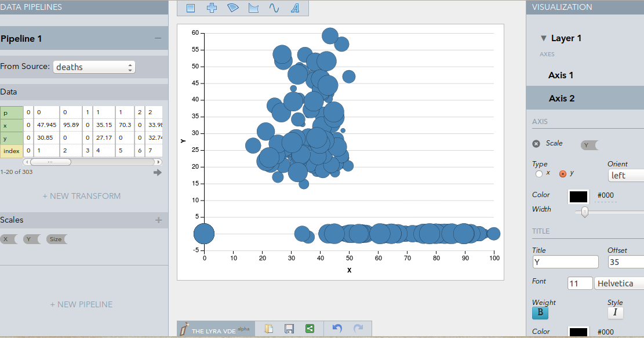The image size is (644, 338).
Task: Select the Axis 2 panel item
Action: (561, 98)
